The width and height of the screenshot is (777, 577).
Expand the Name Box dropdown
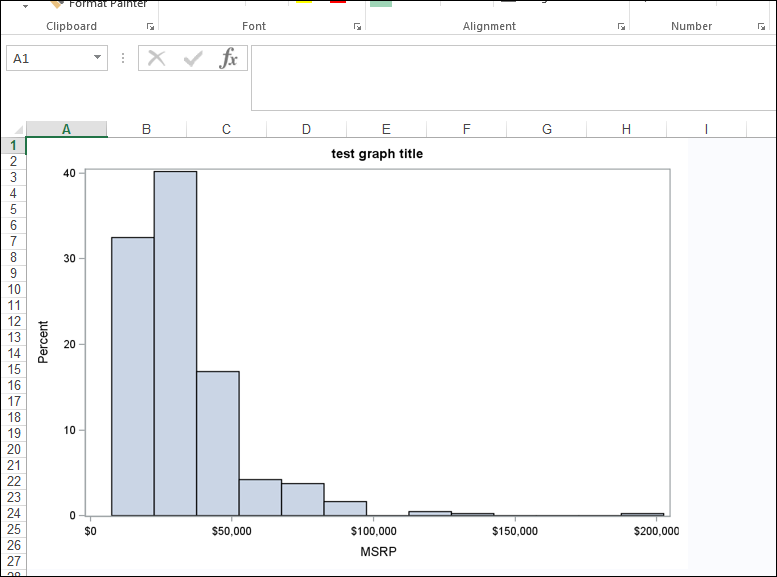pos(98,58)
